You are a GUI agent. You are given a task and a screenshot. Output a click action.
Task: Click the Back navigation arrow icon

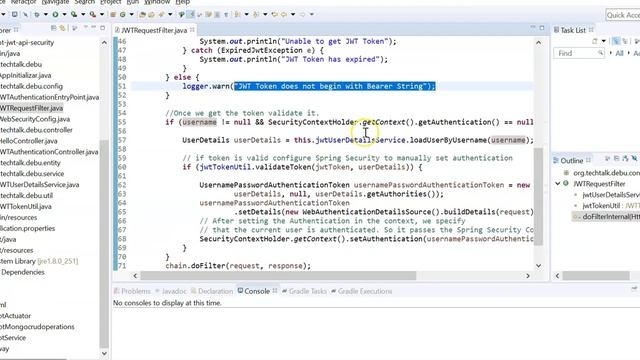point(284,14)
